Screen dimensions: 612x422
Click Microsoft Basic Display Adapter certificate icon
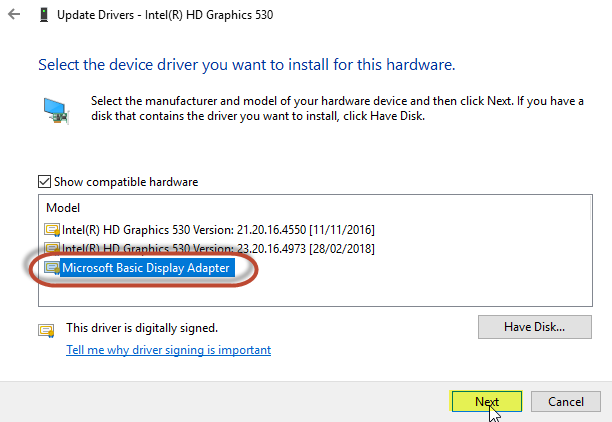[x=52, y=268]
